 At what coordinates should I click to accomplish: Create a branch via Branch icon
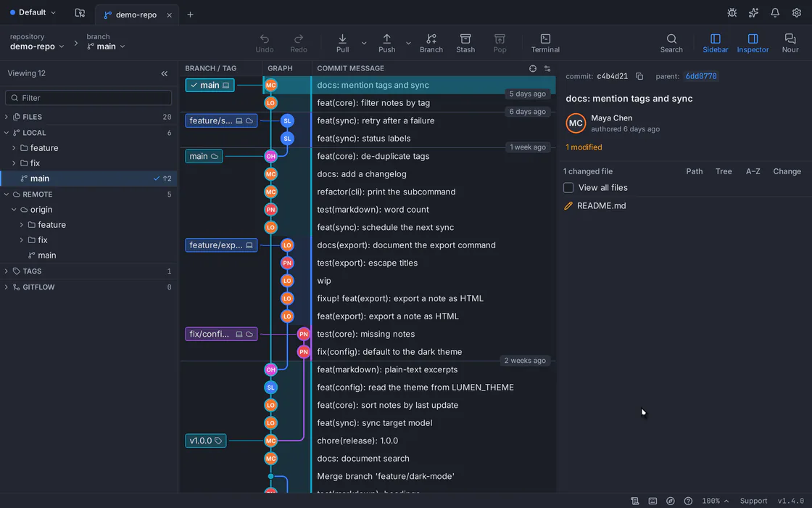(431, 39)
